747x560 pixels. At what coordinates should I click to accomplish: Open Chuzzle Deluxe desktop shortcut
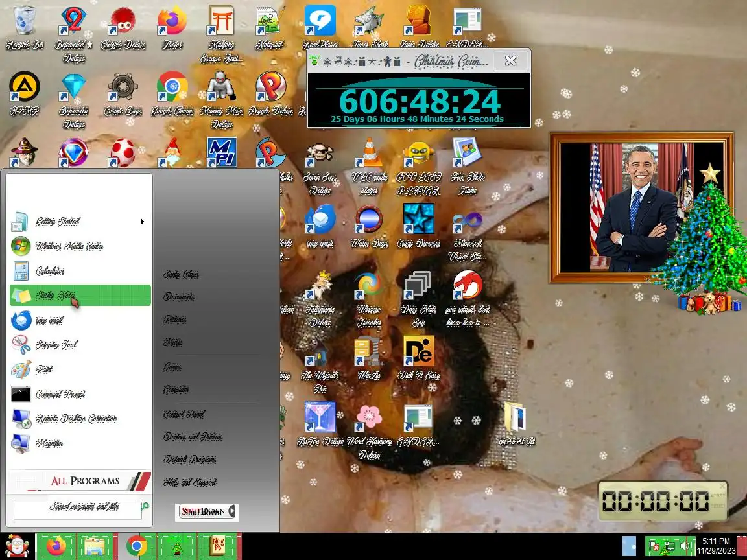tap(123, 29)
